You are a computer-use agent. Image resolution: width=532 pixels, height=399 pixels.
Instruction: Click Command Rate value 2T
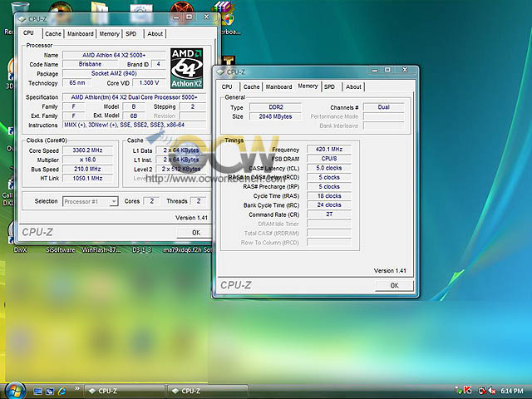point(329,214)
